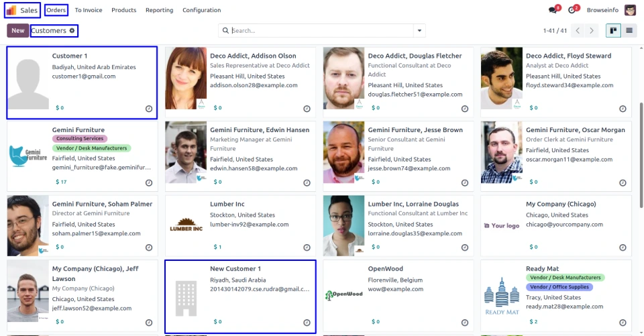Open the Customers settings gear
The width and height of the screenshot is (644, 336).
[x=72, y=31]
